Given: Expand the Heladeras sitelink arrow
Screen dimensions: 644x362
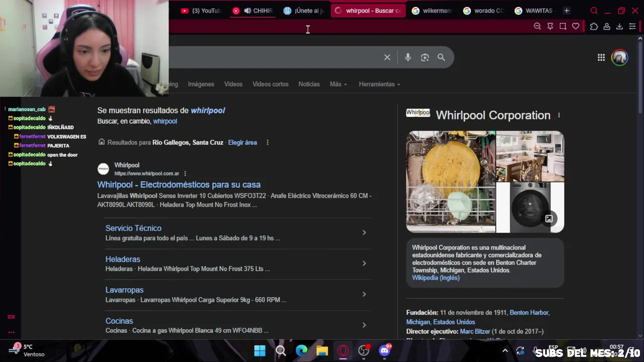Looking at the screenshot, I should tap(364, 263).
